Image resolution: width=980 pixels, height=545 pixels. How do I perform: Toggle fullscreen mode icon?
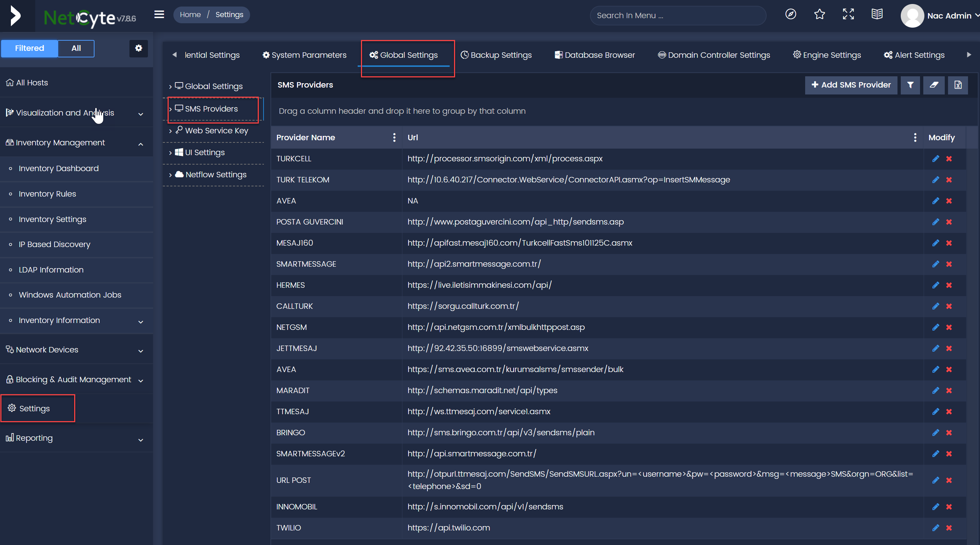(x=848, y=15)
